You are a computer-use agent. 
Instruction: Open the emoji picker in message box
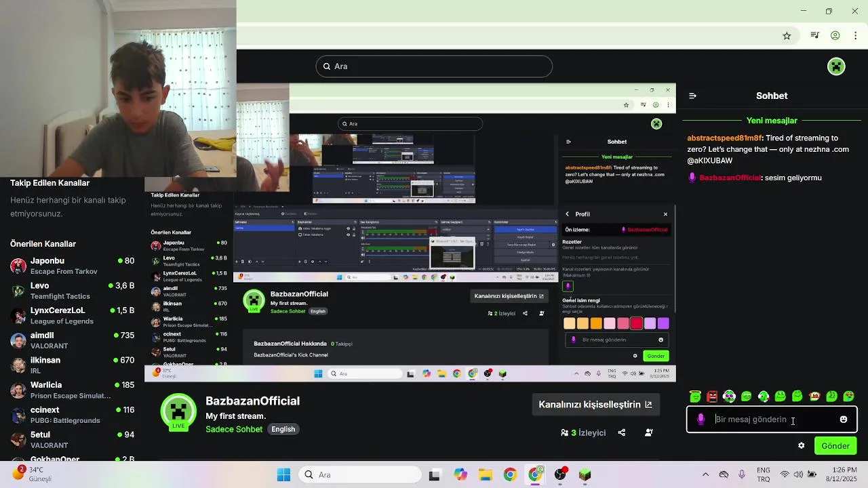point(844,420)
